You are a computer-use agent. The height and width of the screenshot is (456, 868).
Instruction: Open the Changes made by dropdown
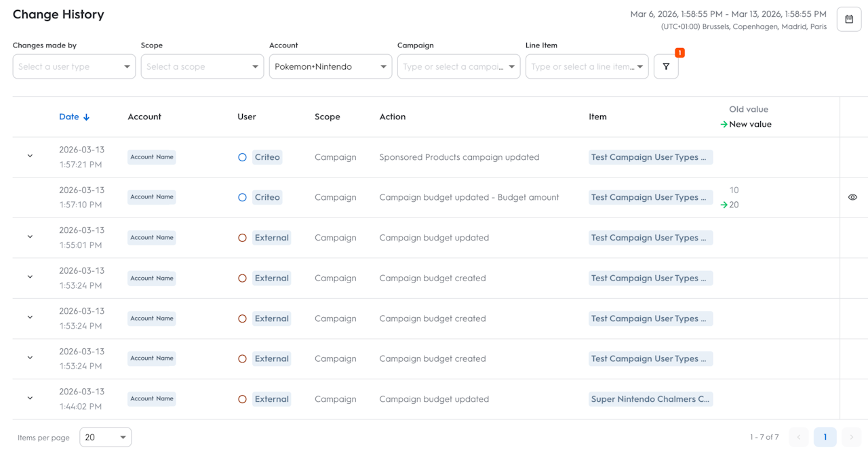(74, 66)
